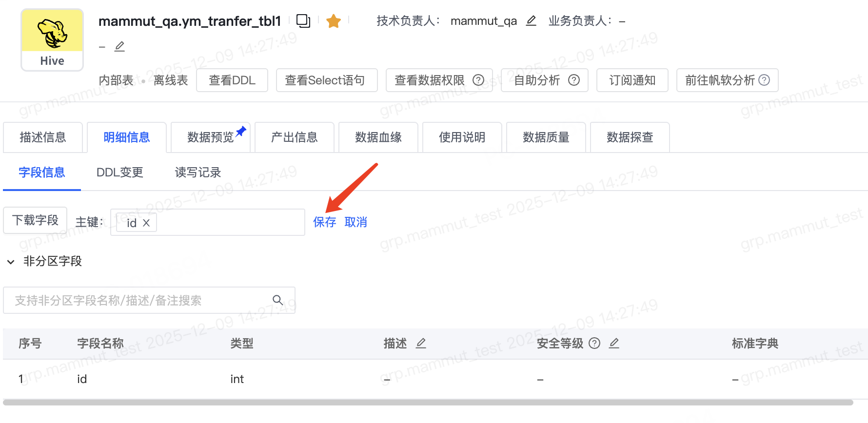Open the primary key 主键 selector box
The height and width of the screenshot is (423, 868).
tap(208, 222)
